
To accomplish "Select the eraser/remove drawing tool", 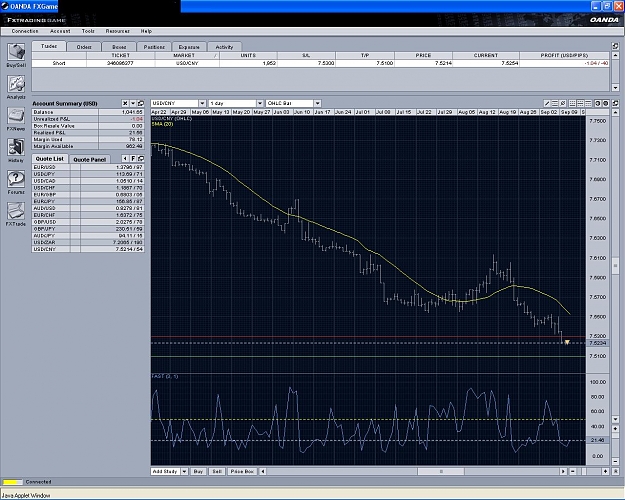I will point(563,103).
